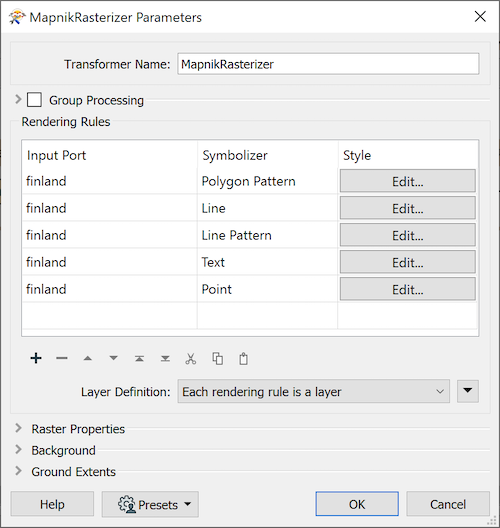The height and width of the screenshot is (528, 500).
Task: Select the Line Pattern symbolizer cell
Action: pos(268,235)
